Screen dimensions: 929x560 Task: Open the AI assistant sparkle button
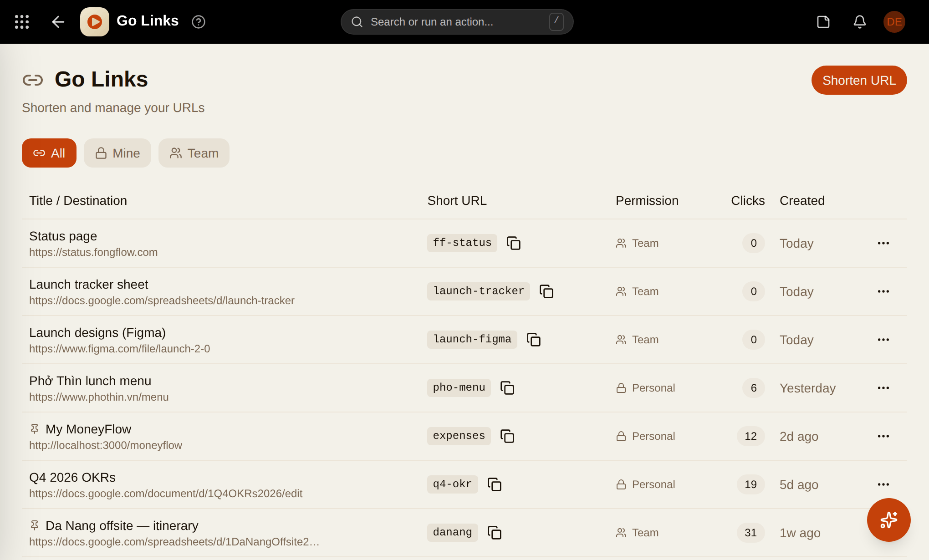point(889,520)
